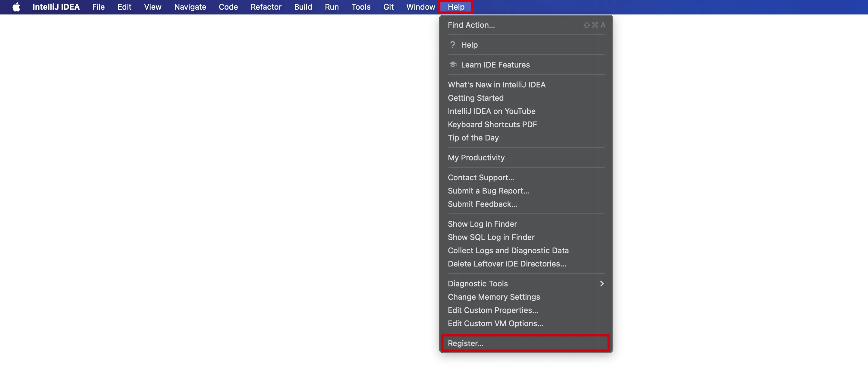Open the Refactor menu in menu bar
This screenshot has height=369, width=868.
pyautogui.click(x=266, y=7)
